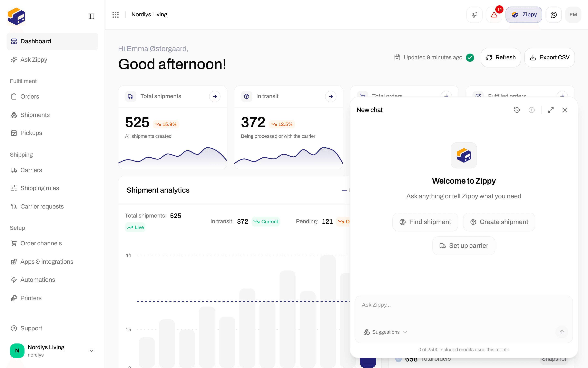
Task: Open Carriers page
Action: [52, 170]
